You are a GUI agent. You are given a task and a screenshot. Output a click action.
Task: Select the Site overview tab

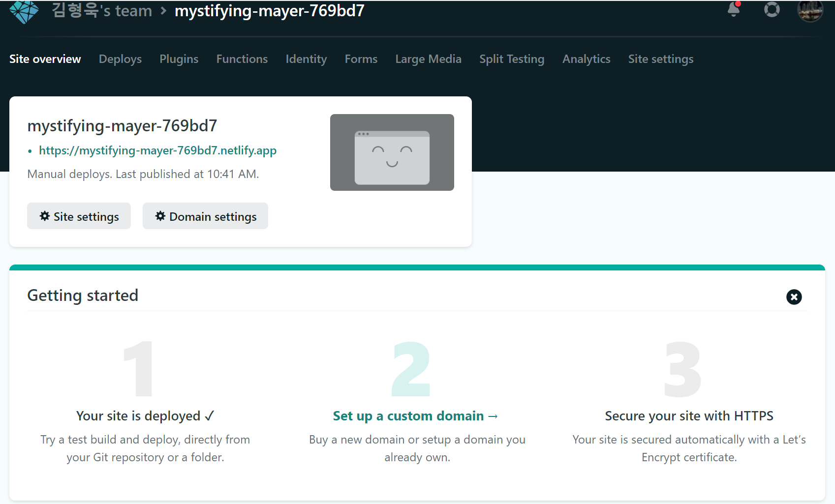[x=45, y=59]
